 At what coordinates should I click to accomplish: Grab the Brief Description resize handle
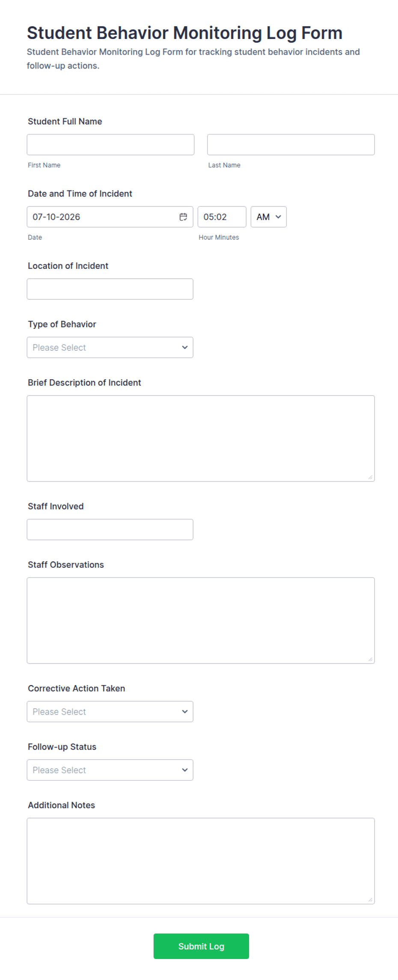[370, 477]
